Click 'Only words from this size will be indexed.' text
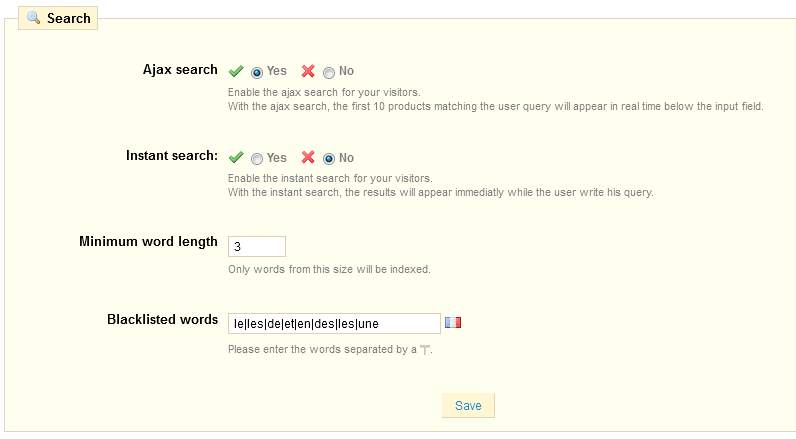Screen dimensions: 796x439 tap(329, 269)
